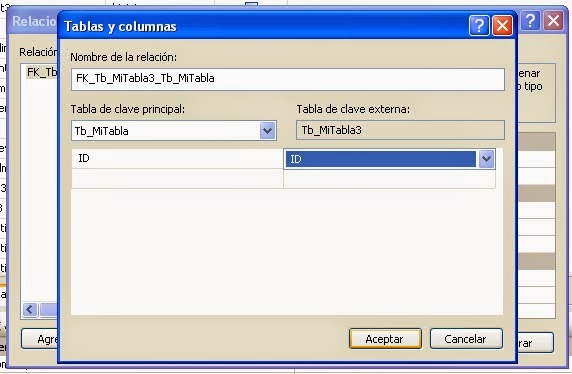Click the empty primary column row below ID
The height and width of the screenshot is (374, 572).
(177, 178)
